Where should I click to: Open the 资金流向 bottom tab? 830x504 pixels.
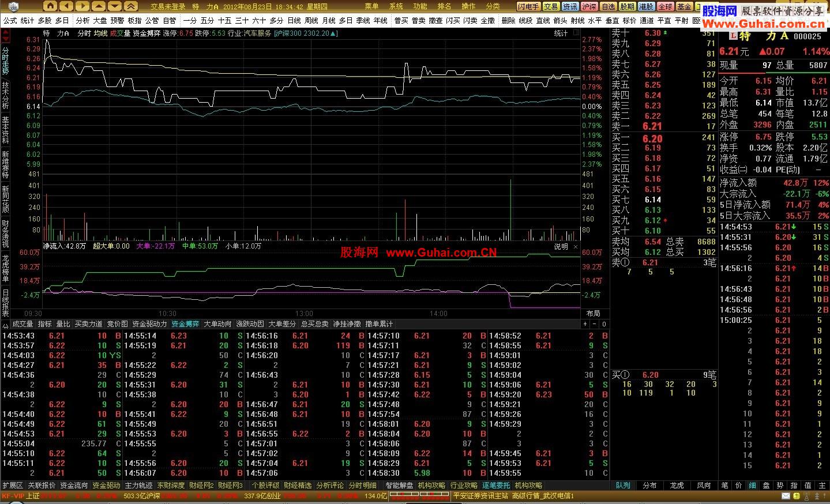74,486
